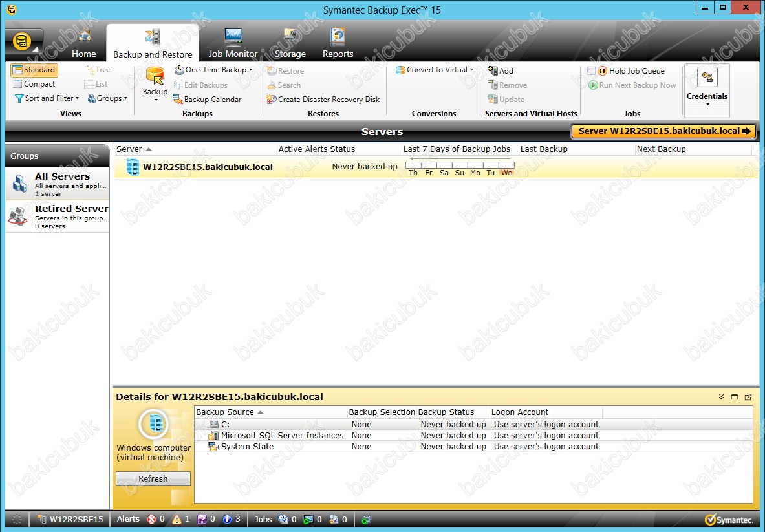Open the Credentials dropdown
Viewport: 765px width, 532px height.
(x=707, y=104)
